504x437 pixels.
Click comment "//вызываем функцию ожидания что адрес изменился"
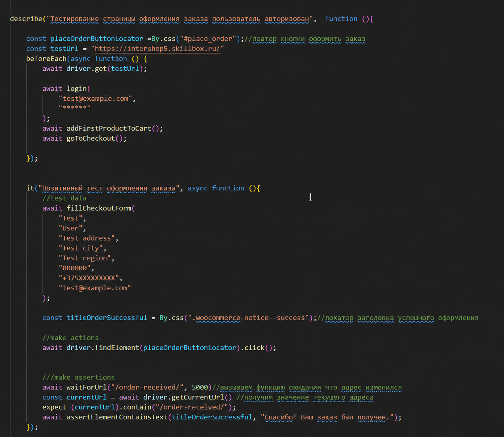click(307, 387)
